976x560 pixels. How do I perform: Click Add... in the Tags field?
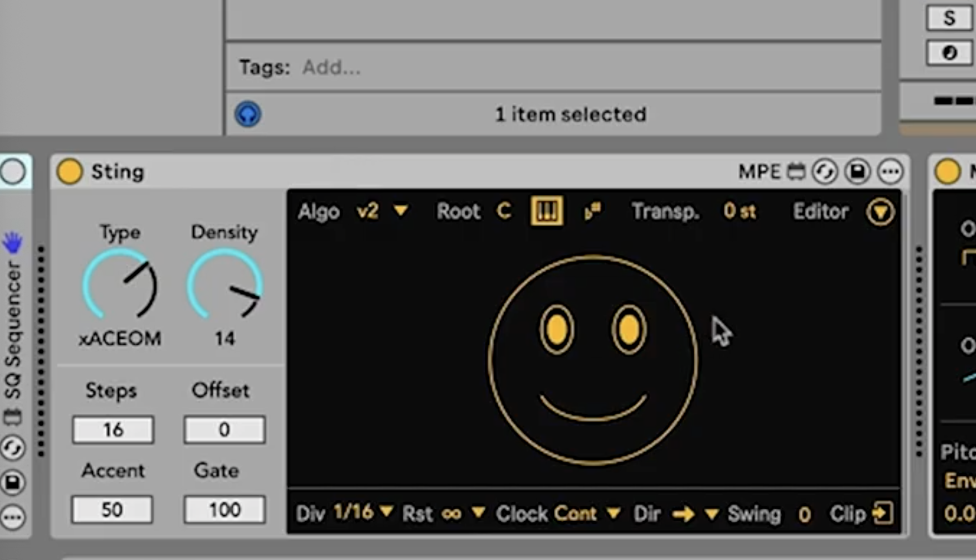(x=331, y=67)
